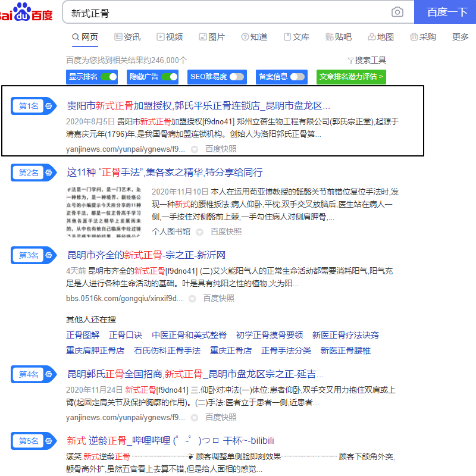This screenshot has height=476, width=476.
Task: Enable the 备案信息 switch
Action: click(297, 77)
